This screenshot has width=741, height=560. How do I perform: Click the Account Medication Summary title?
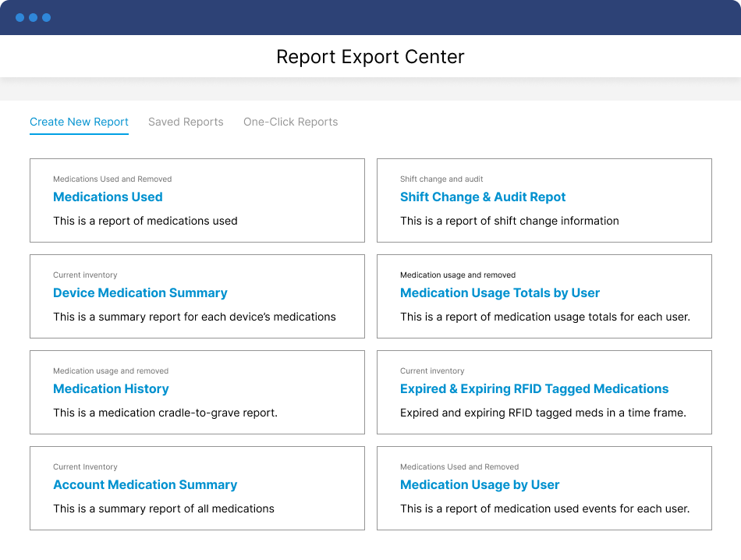(x=145, y=485)
